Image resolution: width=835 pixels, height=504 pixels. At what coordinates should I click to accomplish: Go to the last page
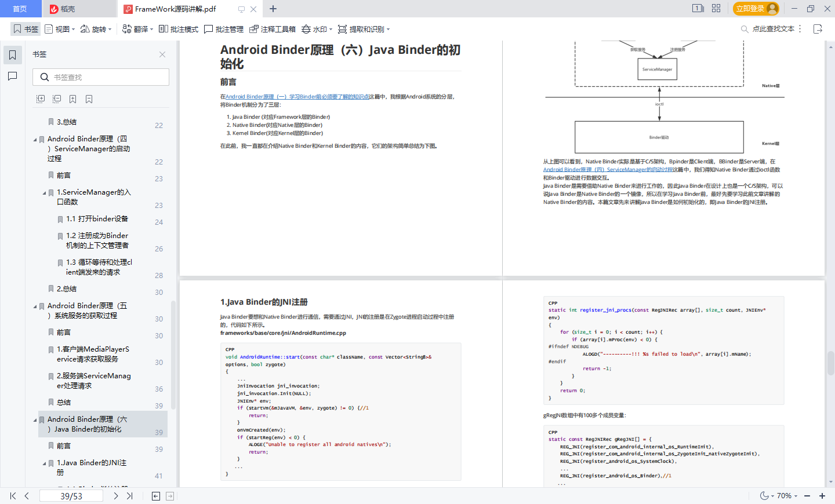[x=130, y=496]
